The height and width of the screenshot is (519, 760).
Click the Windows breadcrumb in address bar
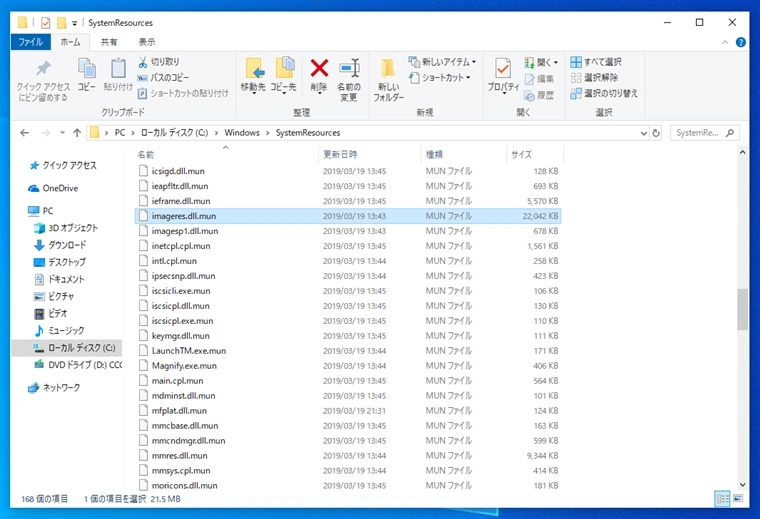pos(242,133)
